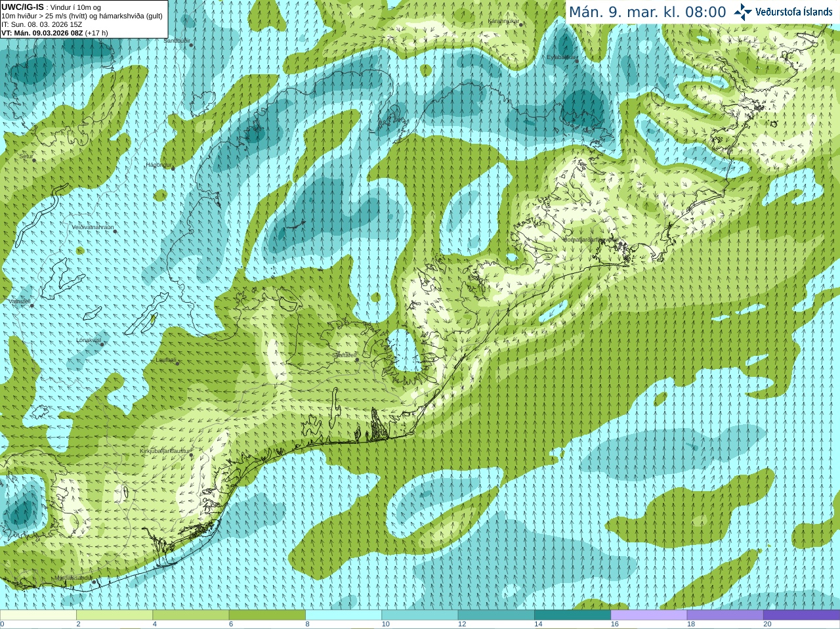
Task: Click the Veðurstofa Íslands name text
Action: click(793, 12)
